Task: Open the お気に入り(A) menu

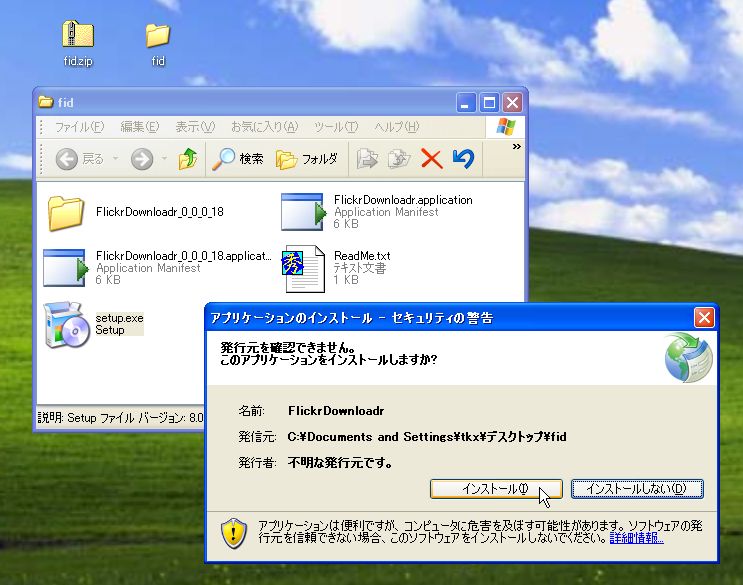Action: (264, 127)
